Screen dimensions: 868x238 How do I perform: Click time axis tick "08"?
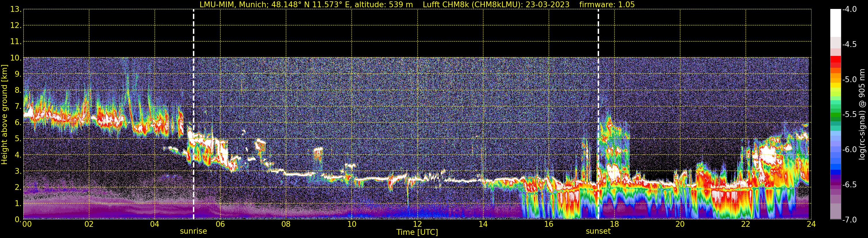click(286, 224)
